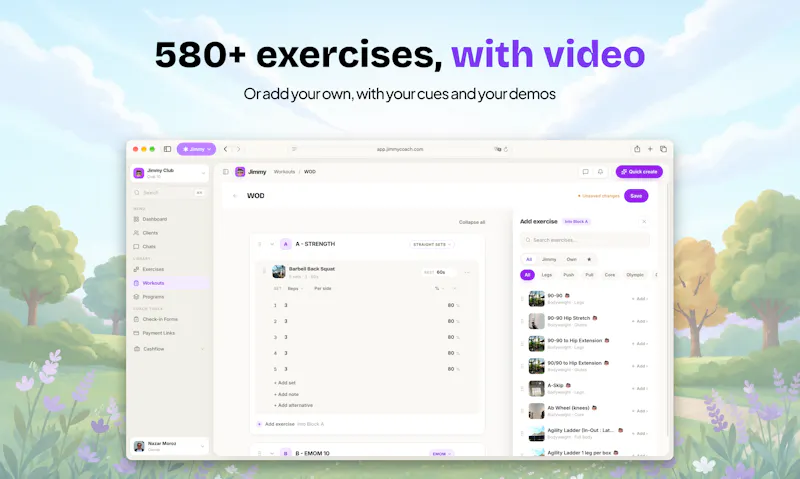Click the purple Save button
Screen dimensions: 800x479
click(x=636, y=196)
